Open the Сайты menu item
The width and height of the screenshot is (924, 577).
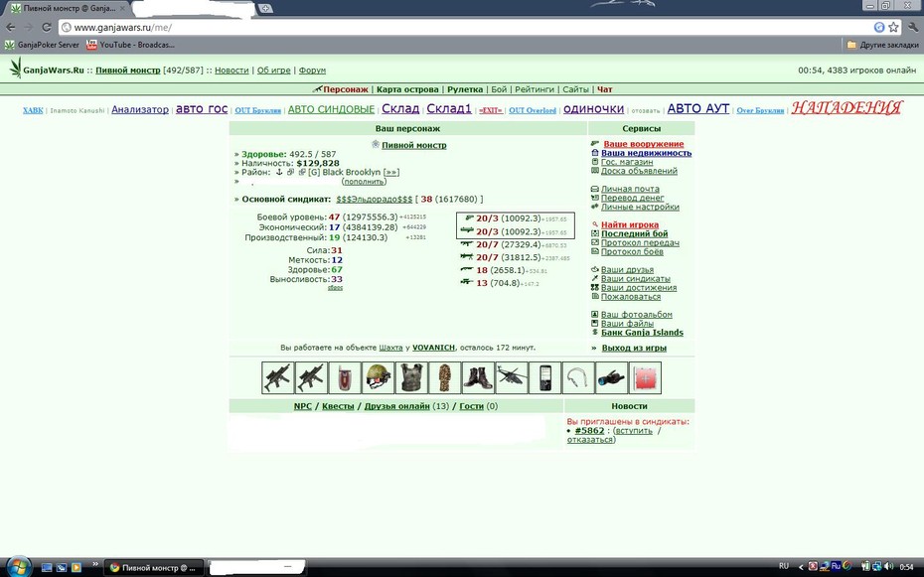point(575,89)
